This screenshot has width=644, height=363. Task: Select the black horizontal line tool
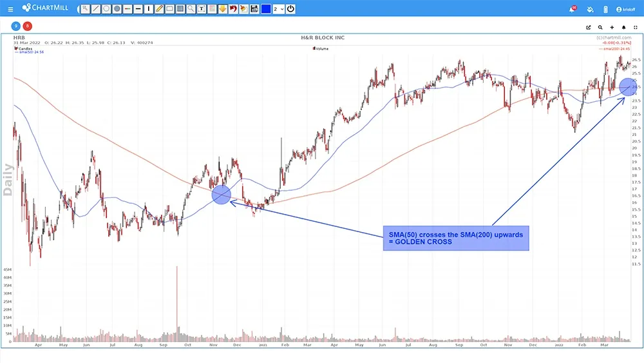click(138, 8)
